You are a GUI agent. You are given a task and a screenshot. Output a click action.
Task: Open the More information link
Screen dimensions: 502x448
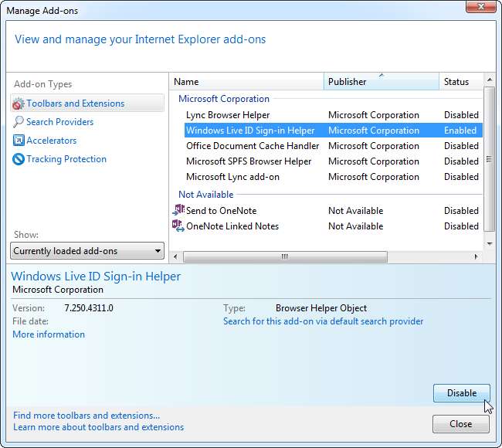[x=49, y=334]
